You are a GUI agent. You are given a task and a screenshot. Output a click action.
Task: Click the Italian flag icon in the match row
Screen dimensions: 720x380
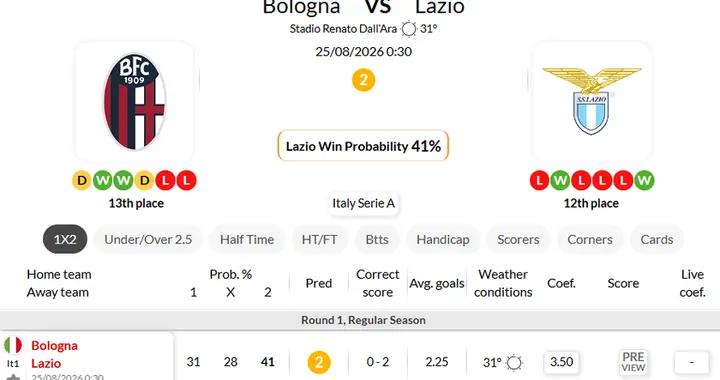[13, 345]
